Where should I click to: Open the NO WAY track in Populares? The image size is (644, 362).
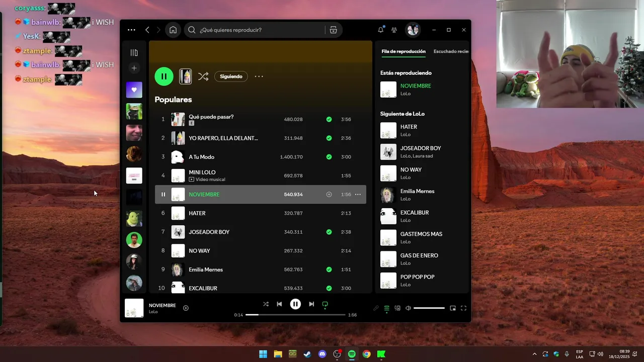coord(261,251)
